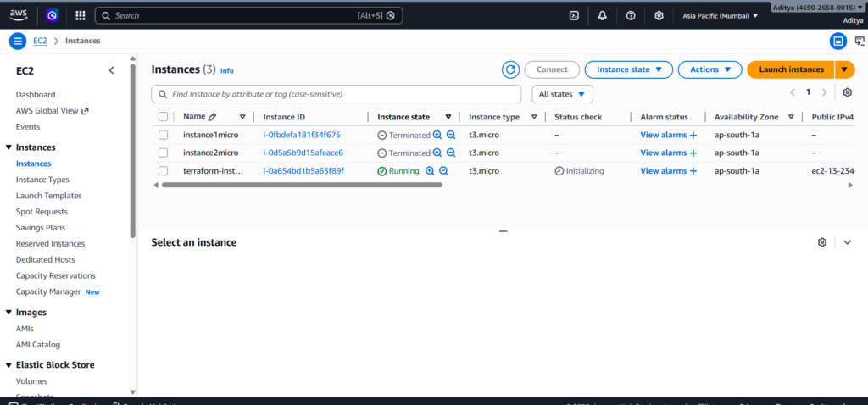Open the All states filter dropdown
The height and width of the screenshot is (405, 868).
click(562, 94)
